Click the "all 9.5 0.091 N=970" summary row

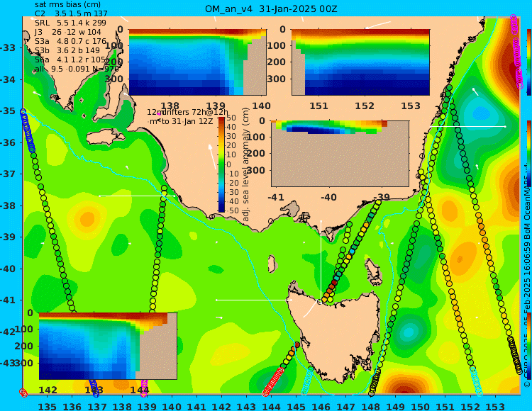click(77, 69)
